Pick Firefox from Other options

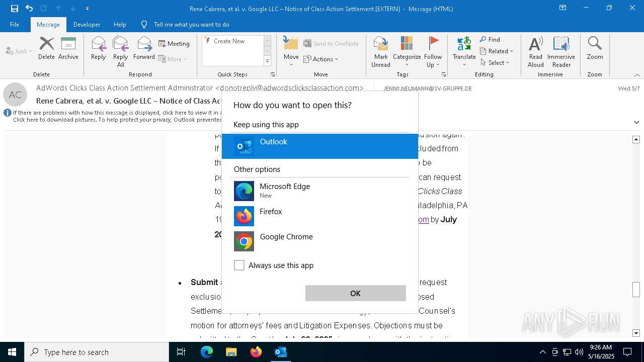pos(320,216)
